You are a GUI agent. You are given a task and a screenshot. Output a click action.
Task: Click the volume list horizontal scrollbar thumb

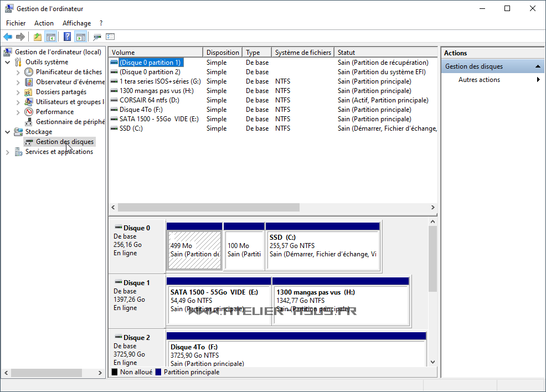209,208
